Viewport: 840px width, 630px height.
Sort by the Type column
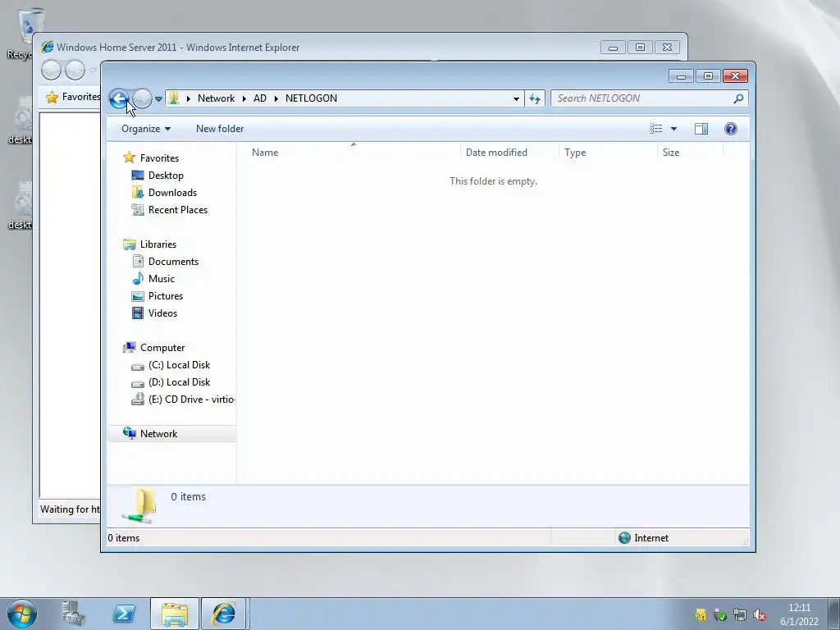click(608, 152)
